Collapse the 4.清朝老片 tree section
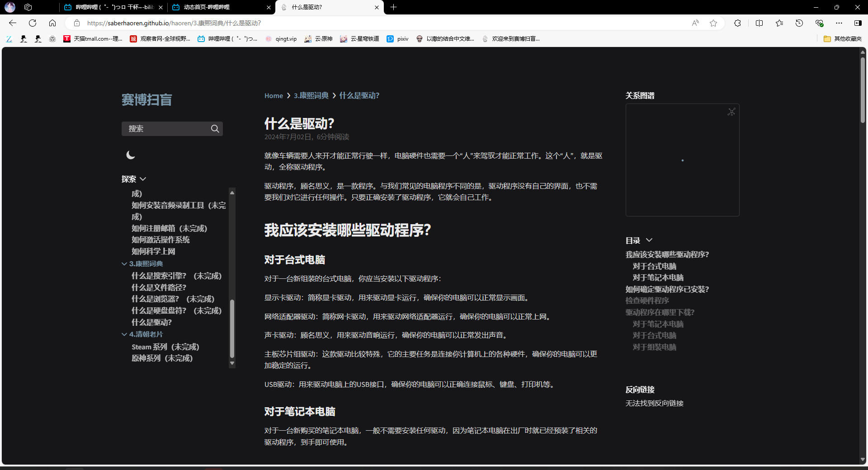This screenshot has width=868, height=470. click(125, 334)
